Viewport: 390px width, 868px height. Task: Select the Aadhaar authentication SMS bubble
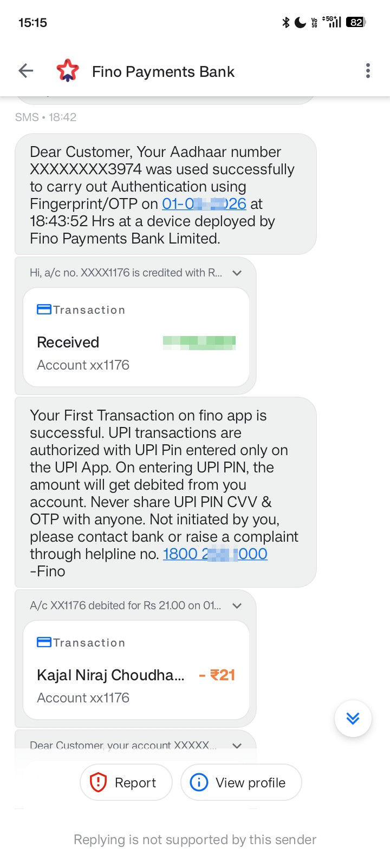(x=165, y=195)
